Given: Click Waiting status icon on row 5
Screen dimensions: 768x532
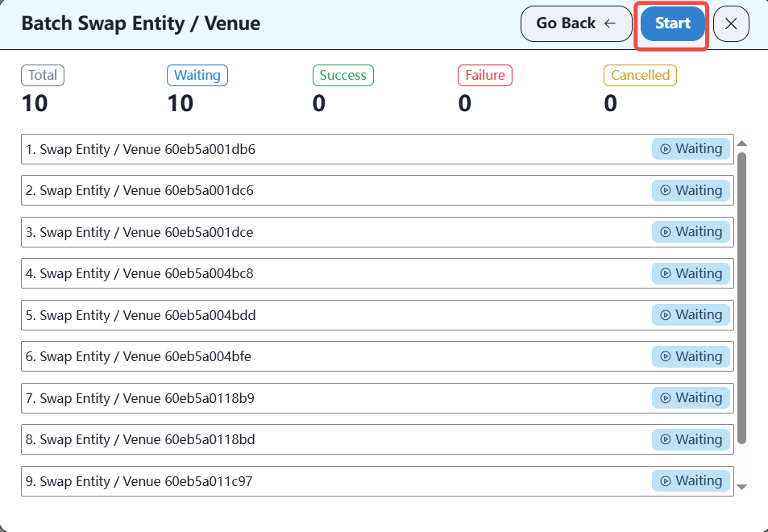Looking at the screenshot, I should (x=666, y=315).
